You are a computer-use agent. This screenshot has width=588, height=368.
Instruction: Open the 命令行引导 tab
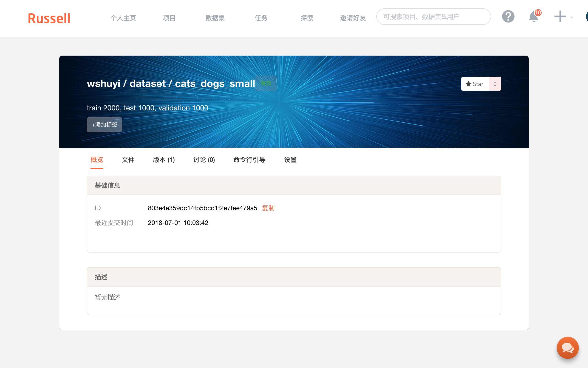click(x=249, y=160)
